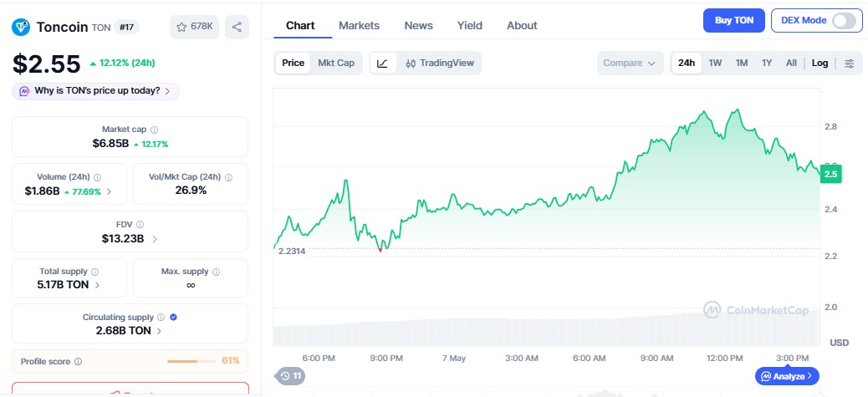Open "Why is TON's price up today?"

[95, 91]
